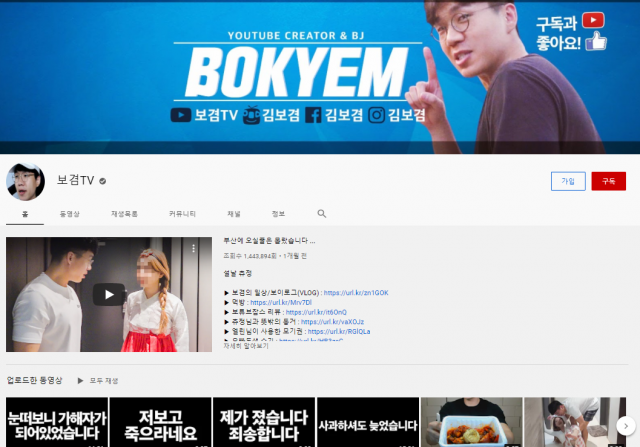Play the featured video with center play button

coord(109,294)
